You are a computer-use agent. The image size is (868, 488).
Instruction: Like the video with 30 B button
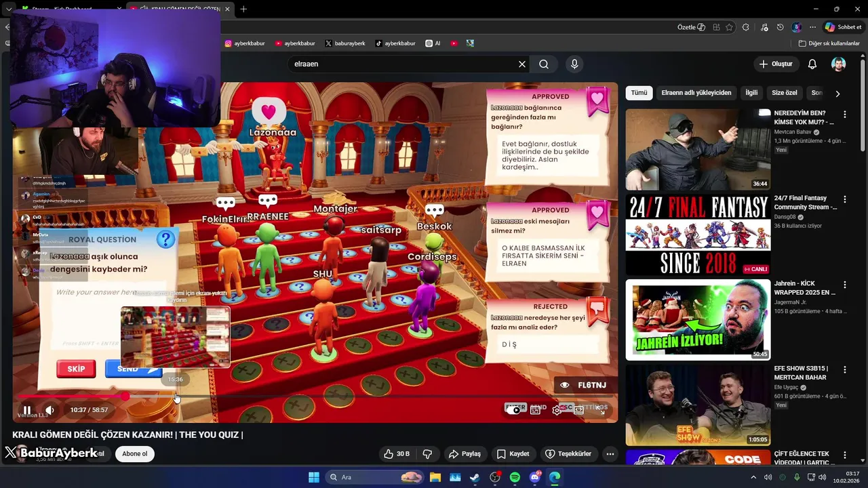point(397,453)
